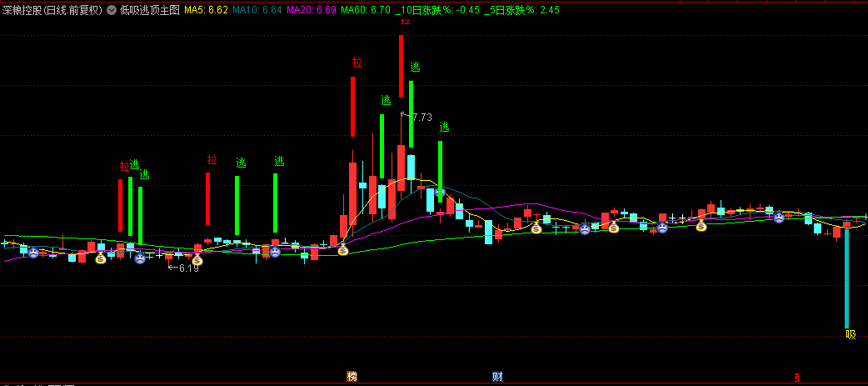Screen dimensions: 868x386
Task: Click the _5日涨跌%: 2.45 readout
Action: [x=521, y=10]
